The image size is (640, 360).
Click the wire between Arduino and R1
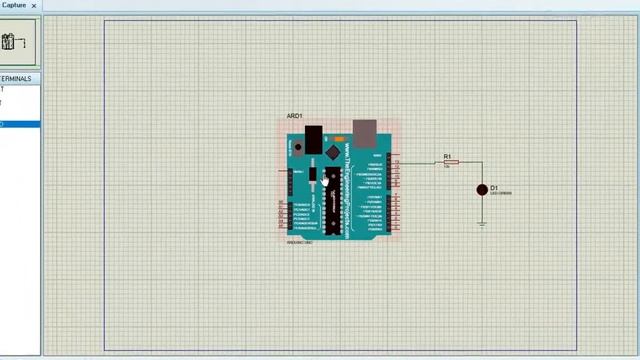click(x=418, y=163)
